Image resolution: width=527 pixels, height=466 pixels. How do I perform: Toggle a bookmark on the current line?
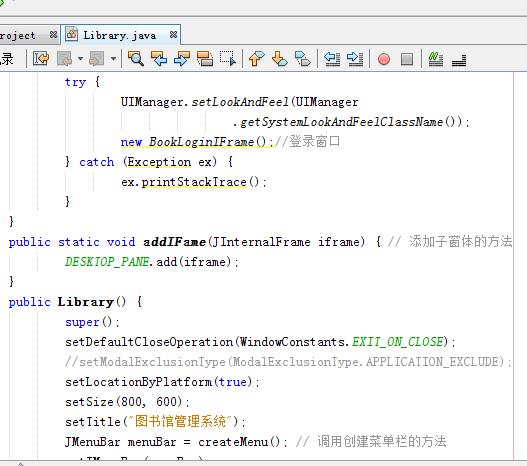click(302, 59)
